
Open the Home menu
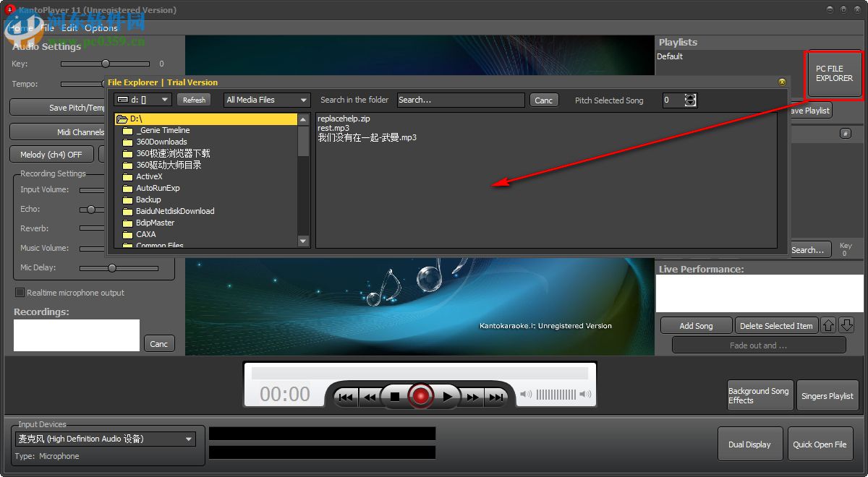click(x=21, y=27)
